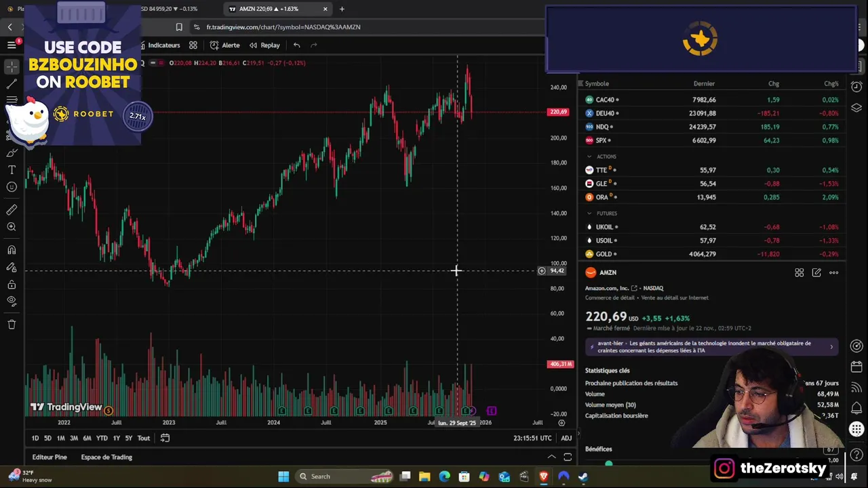The width and height of the screenshot is (868, 488).
Task: Open File Explorer from the taskbar
Action: [x=425, y=476]
